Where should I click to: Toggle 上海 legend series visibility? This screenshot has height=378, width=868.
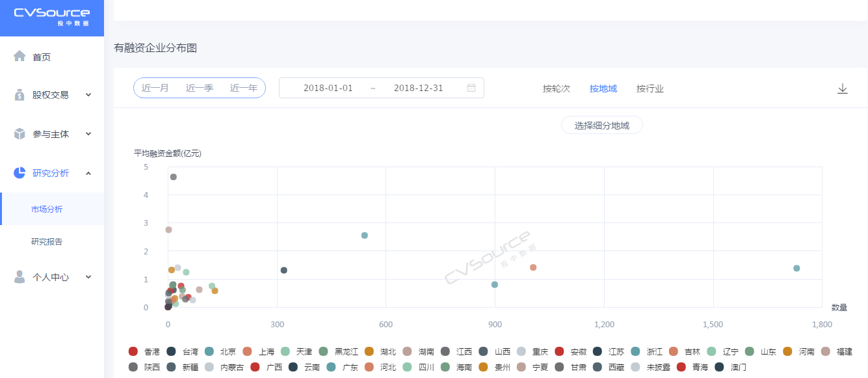pyautogui.click(x=259, y=351)
